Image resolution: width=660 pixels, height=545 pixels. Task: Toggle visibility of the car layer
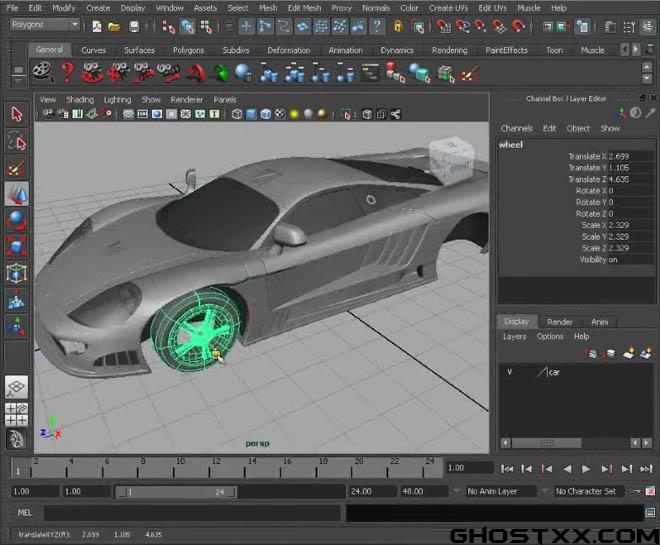coord(509,372)
